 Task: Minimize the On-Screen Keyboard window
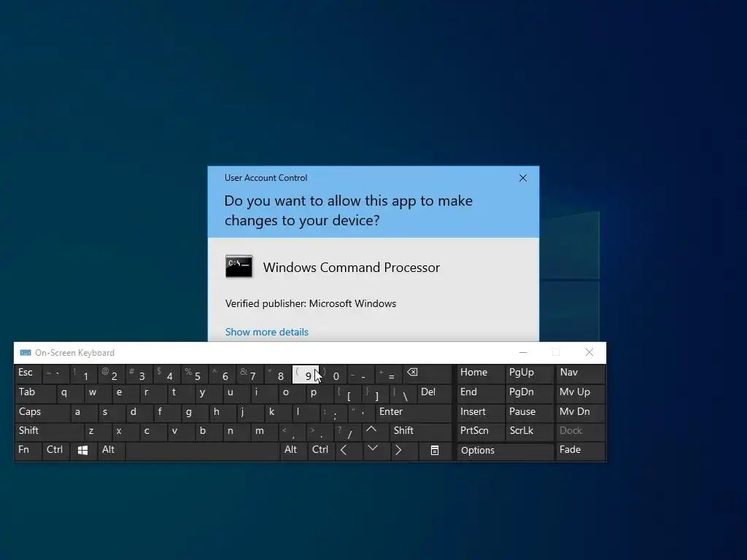tap(523, 352)
